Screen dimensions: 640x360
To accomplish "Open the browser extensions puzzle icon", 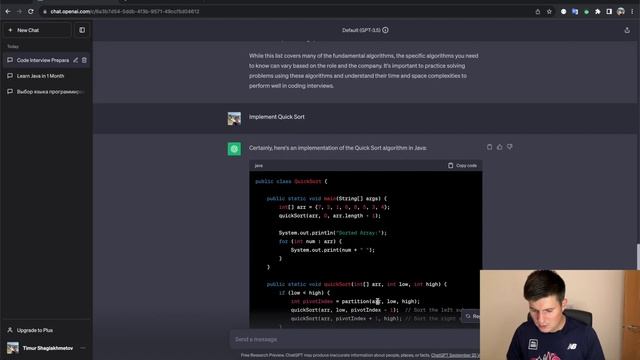I will [598, 12].
